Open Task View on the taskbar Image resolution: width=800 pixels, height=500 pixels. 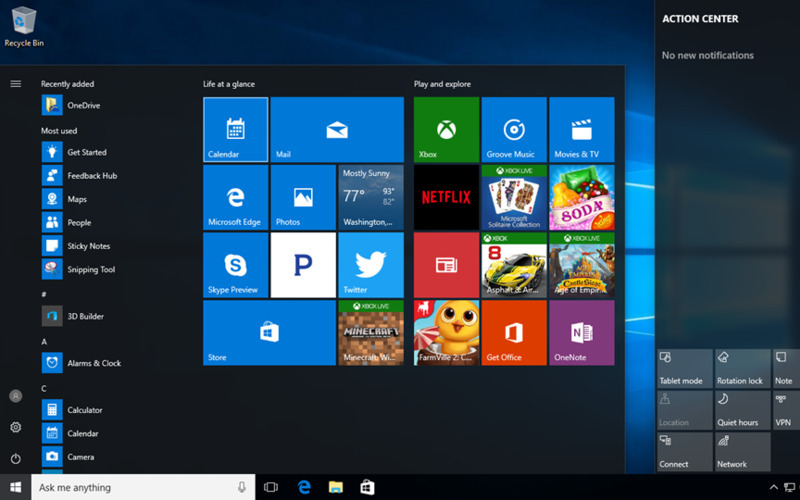click(x=270, y=487)
